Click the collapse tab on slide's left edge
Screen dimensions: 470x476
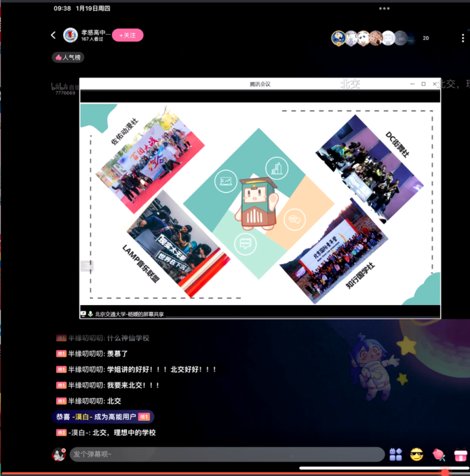[x=86, y=266]
